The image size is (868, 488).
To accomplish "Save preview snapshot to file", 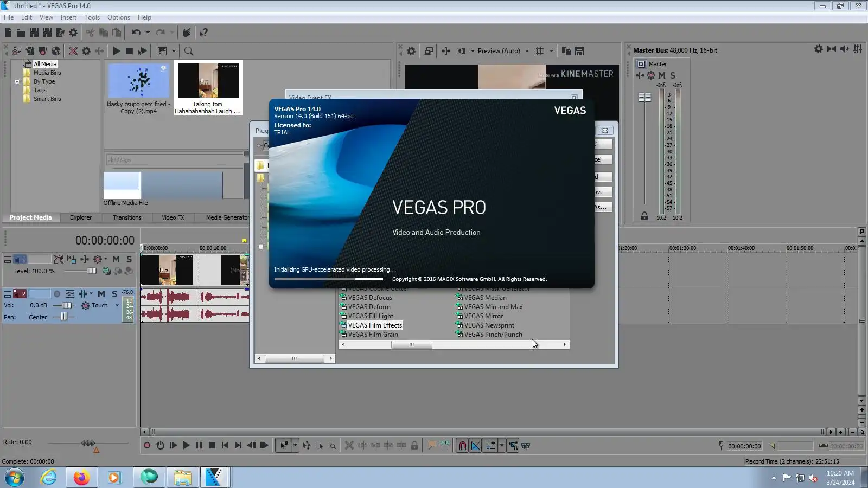I will coord(579,51).
